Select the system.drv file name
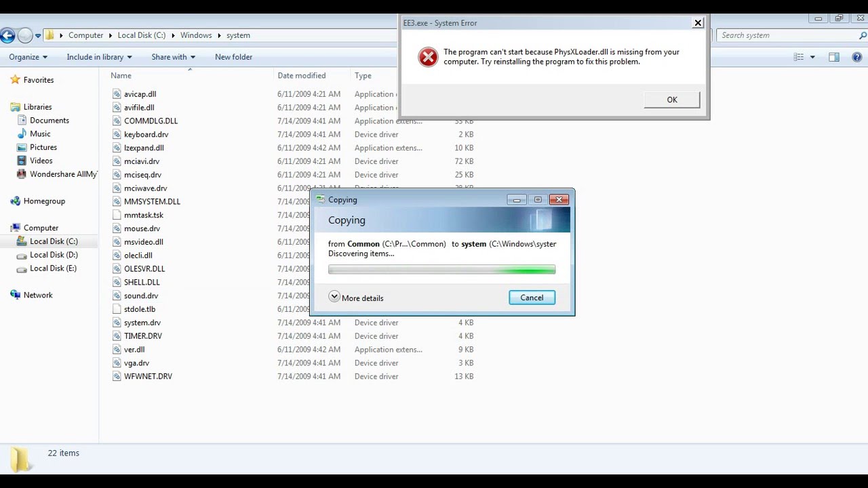 point(142,323)
